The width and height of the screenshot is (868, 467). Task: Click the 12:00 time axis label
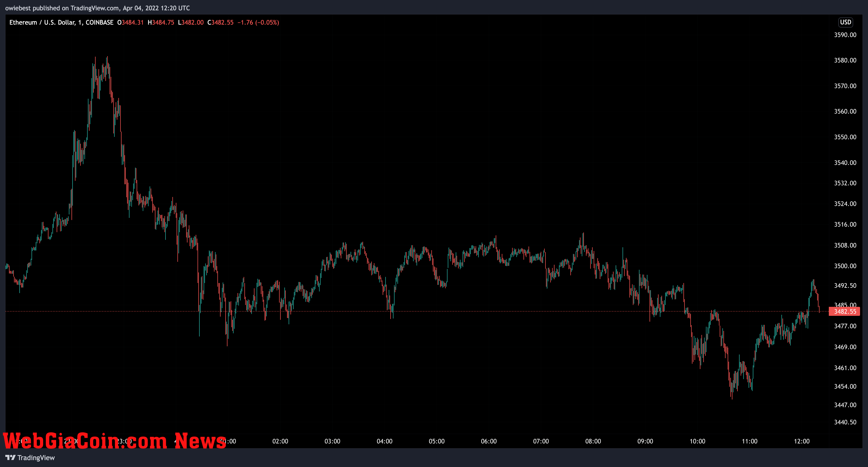(x=802, y=441)
